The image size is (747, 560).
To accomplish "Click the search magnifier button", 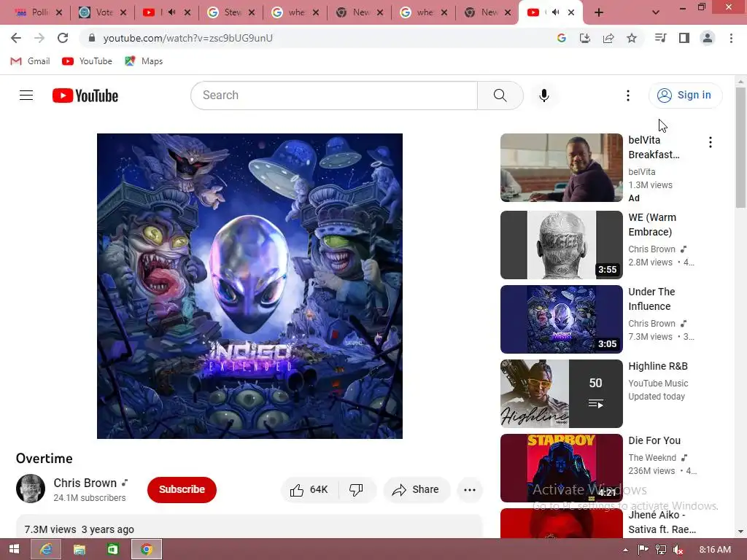I will point(500,96).
